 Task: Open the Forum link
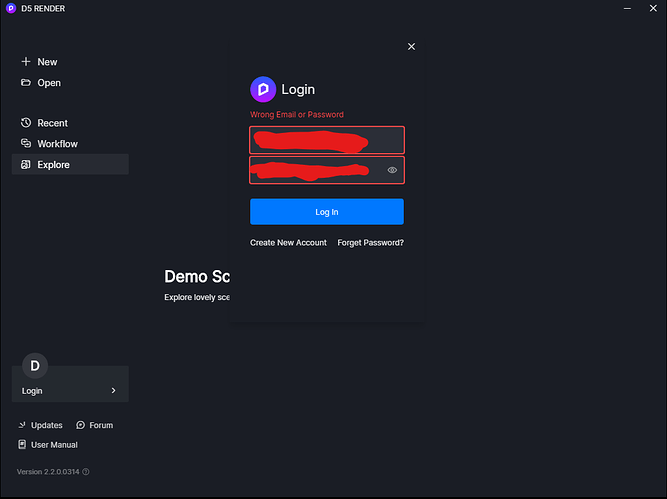[101, 425]
